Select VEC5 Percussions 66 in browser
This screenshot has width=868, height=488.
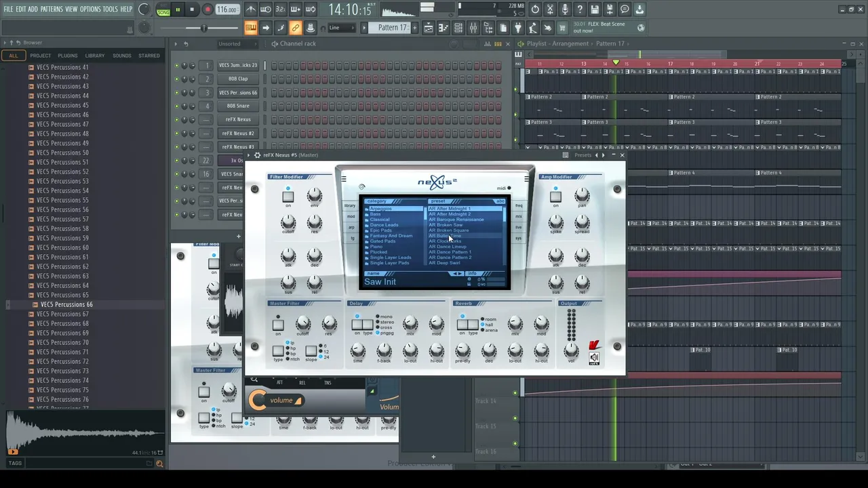(x=66, y=304)
